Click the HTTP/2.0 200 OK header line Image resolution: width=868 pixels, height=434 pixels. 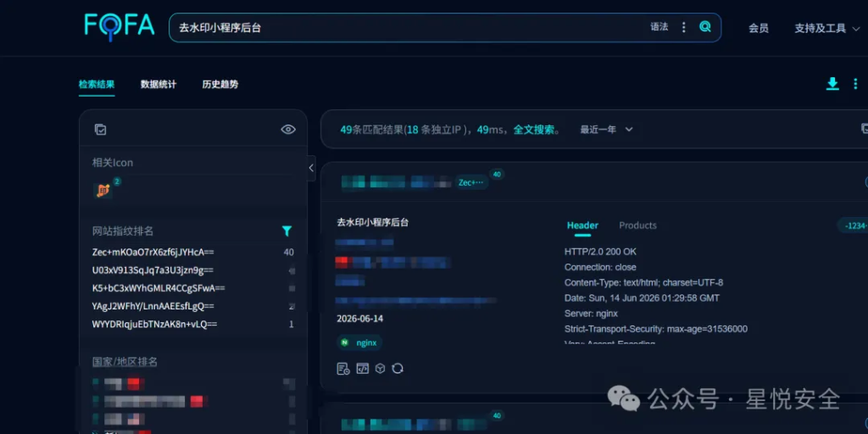(x=600, y=252)
